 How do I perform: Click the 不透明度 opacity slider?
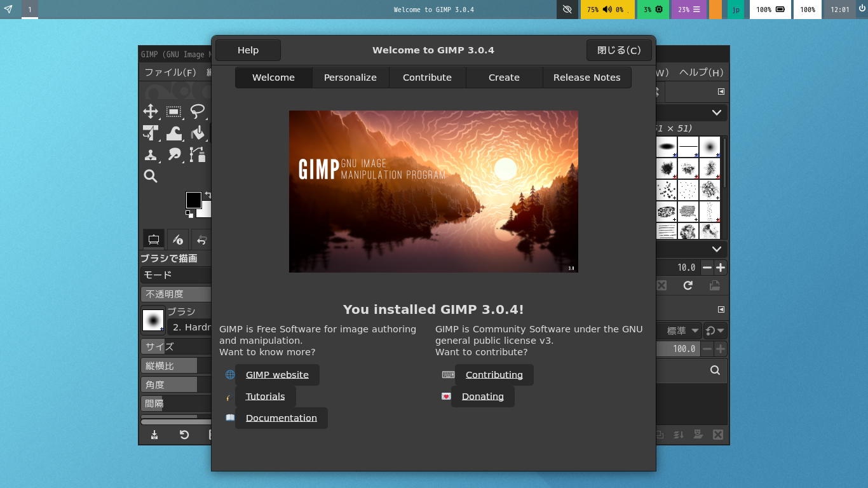pos(176,294)
